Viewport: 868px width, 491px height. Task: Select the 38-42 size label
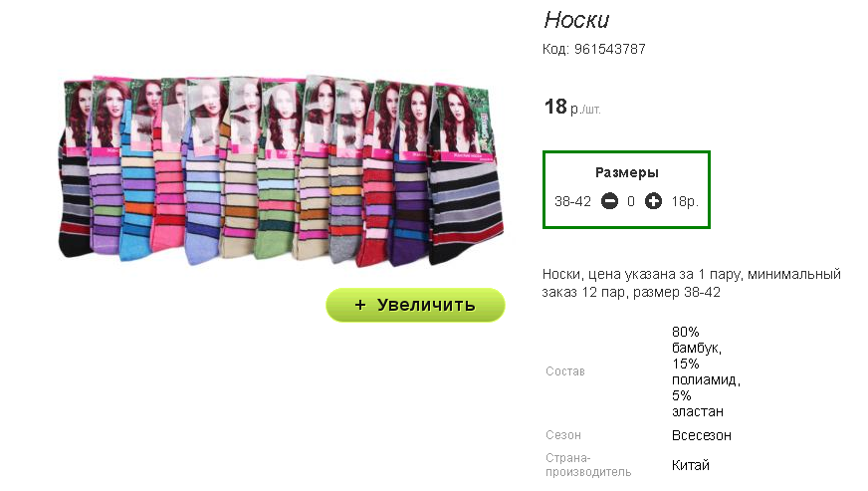point(573,202)
